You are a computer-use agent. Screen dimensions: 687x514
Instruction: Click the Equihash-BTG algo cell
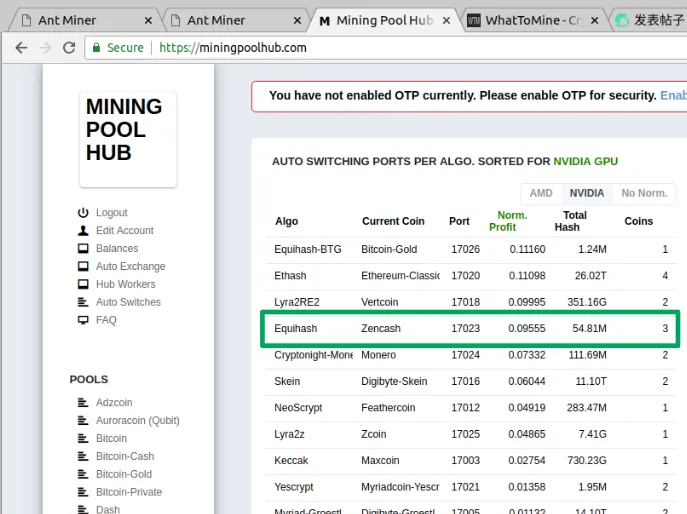pos(308,249)
